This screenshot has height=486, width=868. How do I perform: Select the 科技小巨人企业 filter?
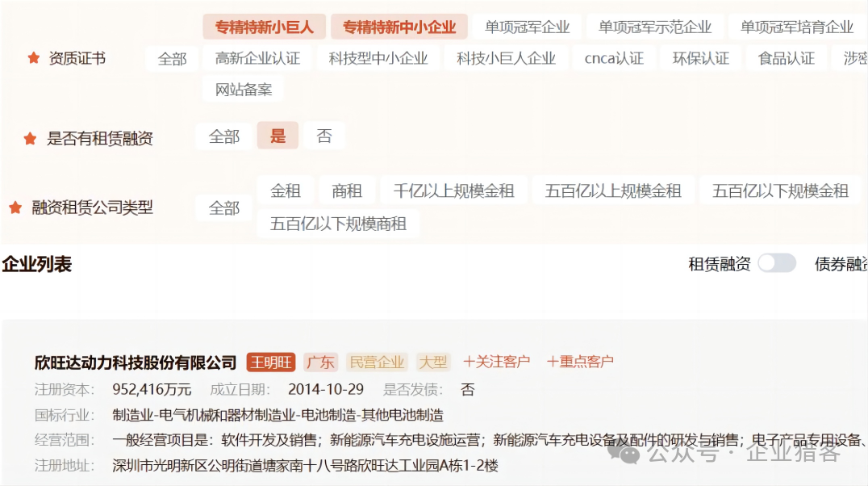tap(506, 58)
